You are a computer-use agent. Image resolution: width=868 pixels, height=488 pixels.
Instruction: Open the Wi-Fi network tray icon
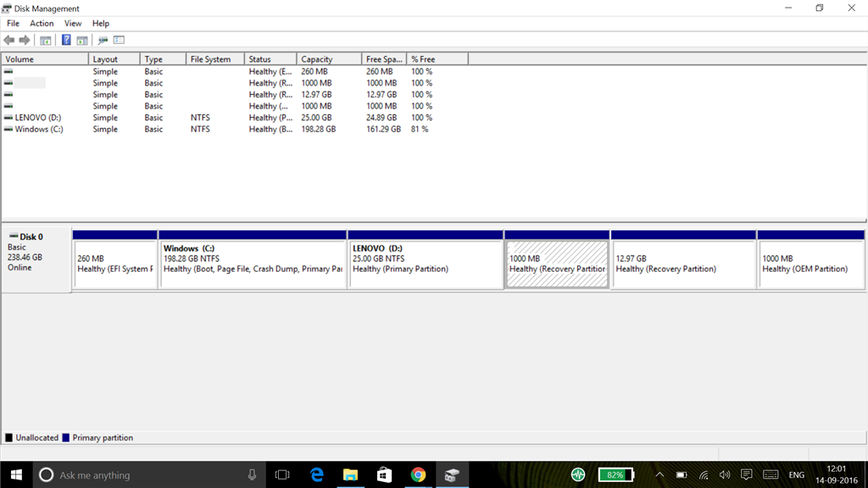(704, 474)
